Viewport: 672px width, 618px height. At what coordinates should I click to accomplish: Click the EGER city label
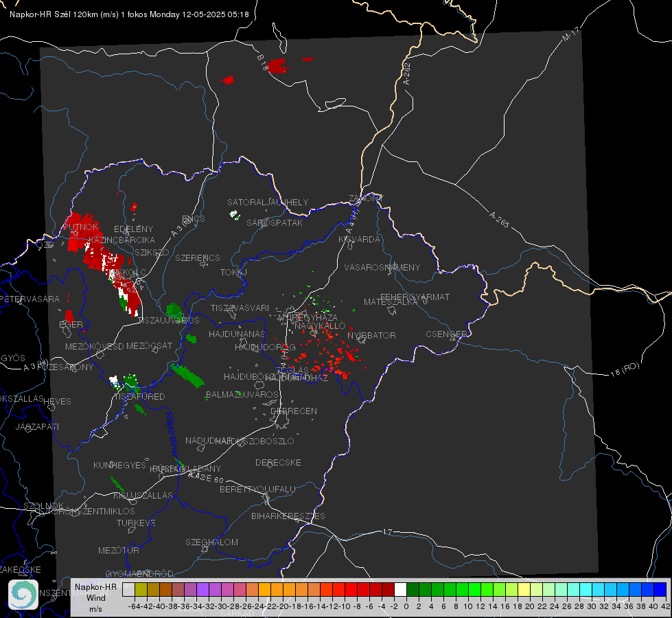71,324
